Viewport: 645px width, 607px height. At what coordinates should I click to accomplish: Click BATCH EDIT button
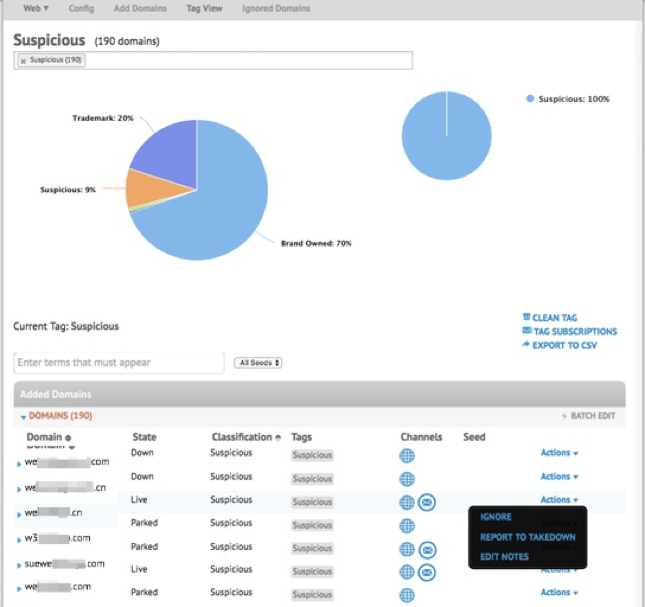(589, 416)
